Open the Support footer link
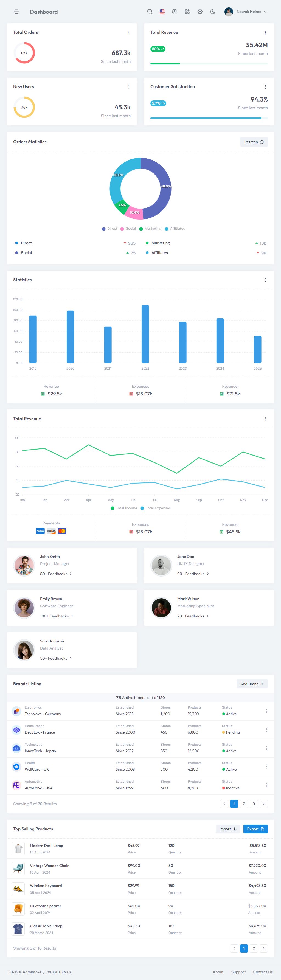 [238, 972]
